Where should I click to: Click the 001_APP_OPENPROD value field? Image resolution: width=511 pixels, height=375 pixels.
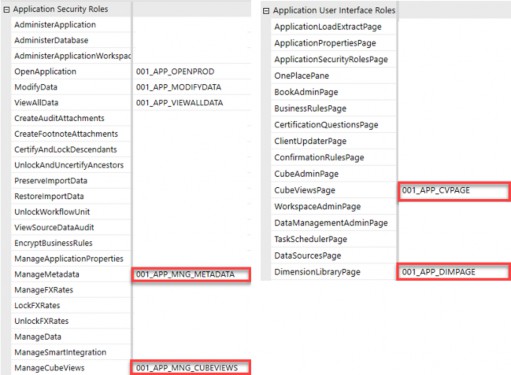click(192, 71)
